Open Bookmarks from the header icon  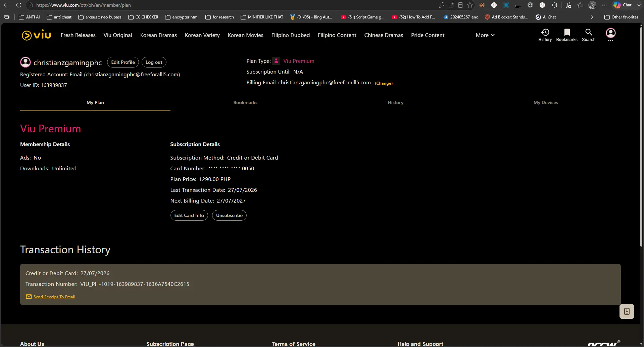coord(567,35)
